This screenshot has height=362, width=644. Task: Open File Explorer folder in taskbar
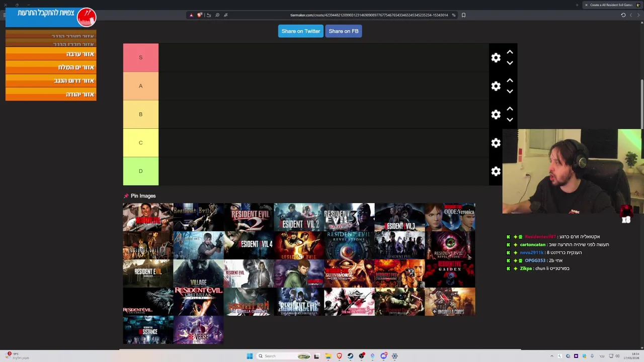[328, 356]
